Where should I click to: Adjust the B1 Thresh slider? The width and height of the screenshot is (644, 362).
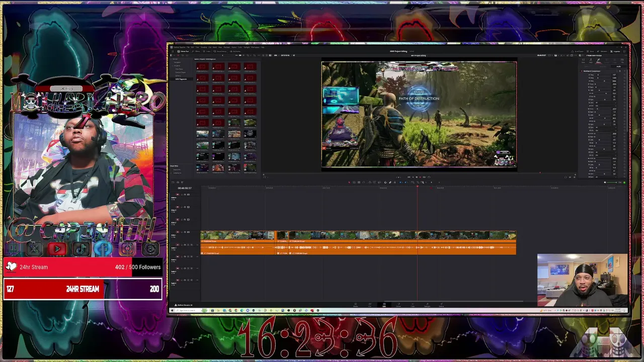602,84
